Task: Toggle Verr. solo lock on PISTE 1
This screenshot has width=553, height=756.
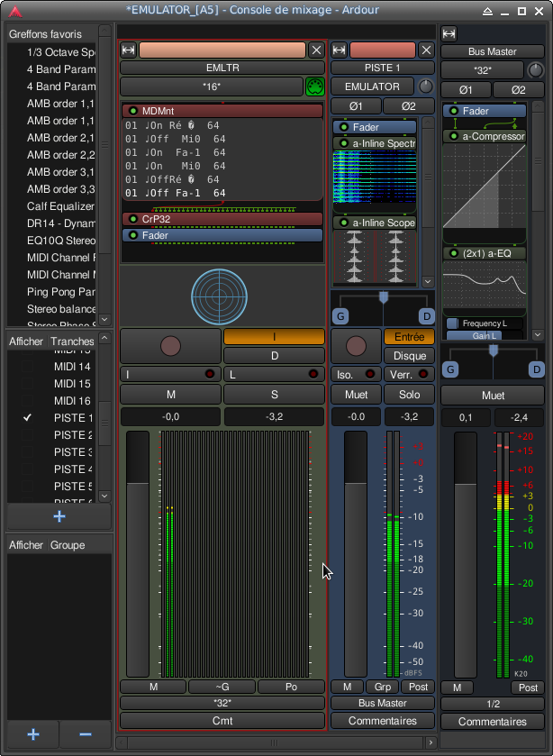Action: [409, 374]
